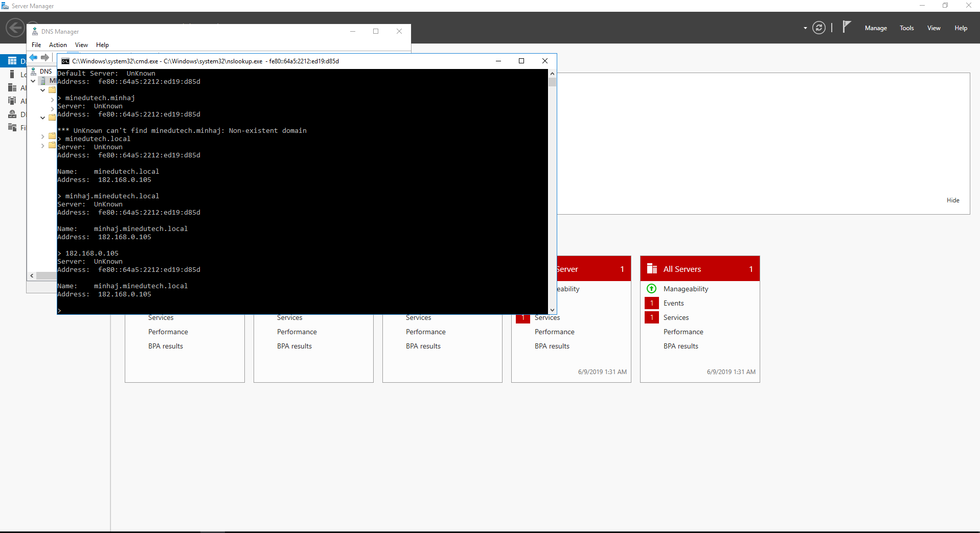The width and height of the screenshot is (980, 533).
Task: Click the green Manageability status icon in All Servers
Action: 651,289
